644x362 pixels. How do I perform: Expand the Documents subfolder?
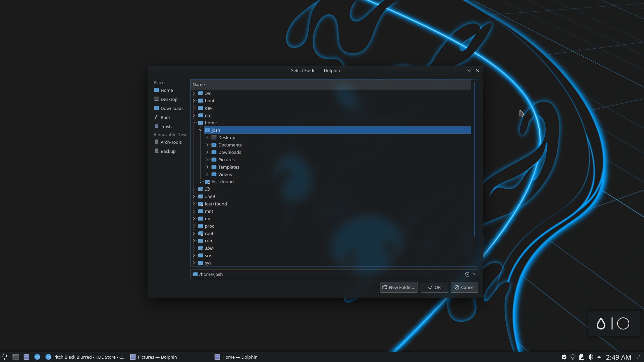click(x=207, y=145)
